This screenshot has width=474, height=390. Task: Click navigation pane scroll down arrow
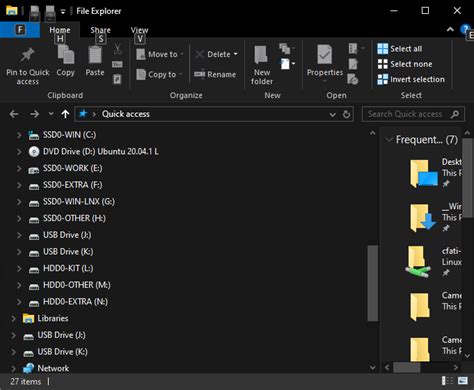click(x=373, y=368)
